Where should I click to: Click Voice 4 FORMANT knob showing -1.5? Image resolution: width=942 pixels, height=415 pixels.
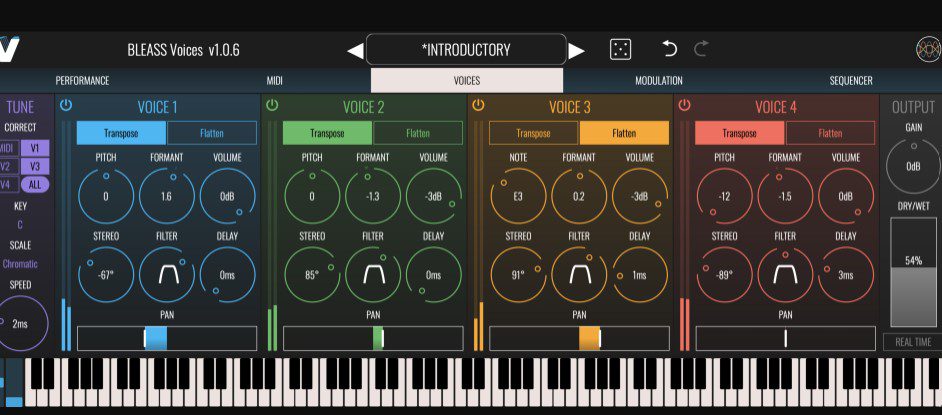coord(785,196)
